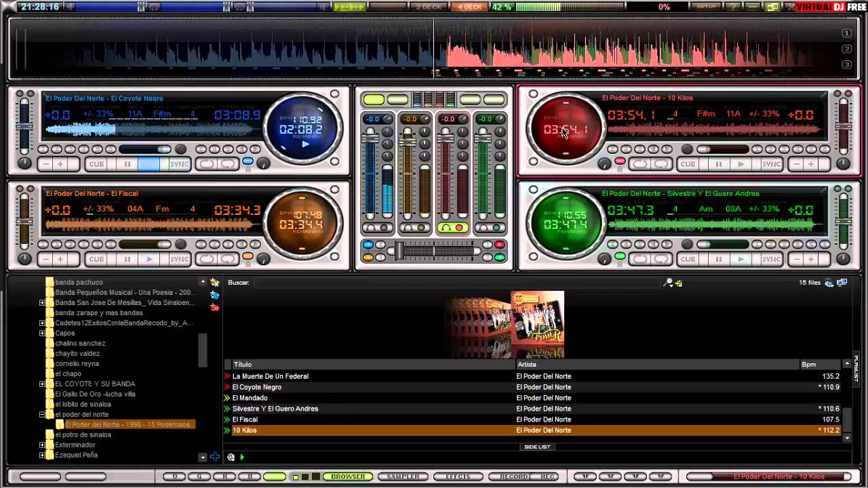Click the pitch slider on the 10 Kilos deck
This screenshot has height=488, width=868.
point(844,127)
